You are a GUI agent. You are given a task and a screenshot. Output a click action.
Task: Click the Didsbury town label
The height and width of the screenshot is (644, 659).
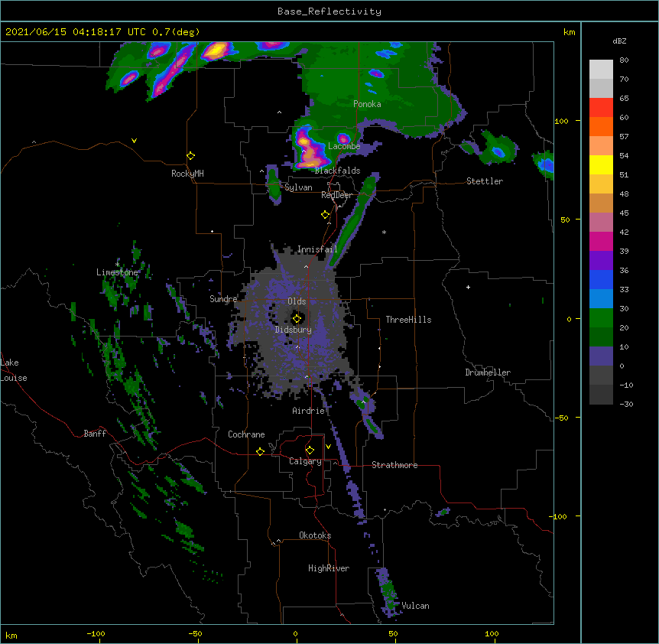click(x=294, y=330)
